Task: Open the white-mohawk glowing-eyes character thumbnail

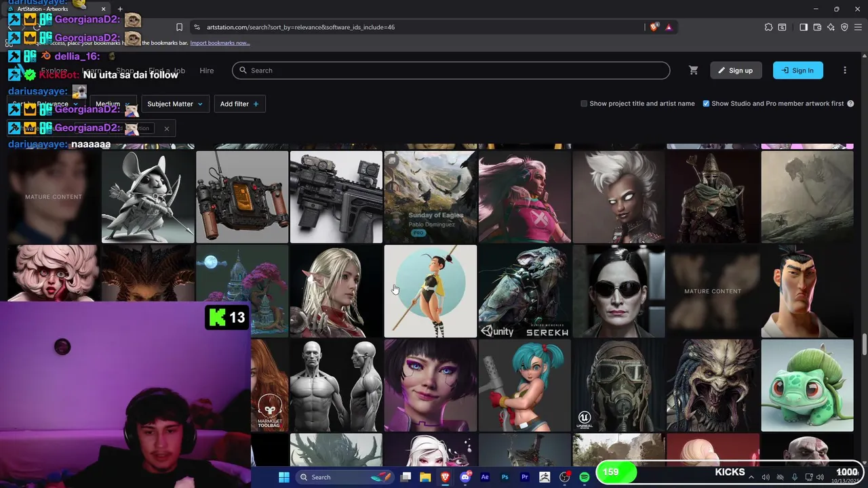Action: (619, 197)
